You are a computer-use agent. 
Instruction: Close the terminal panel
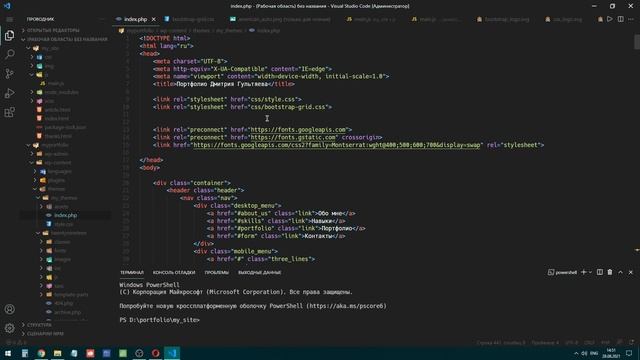pos(631,272)
